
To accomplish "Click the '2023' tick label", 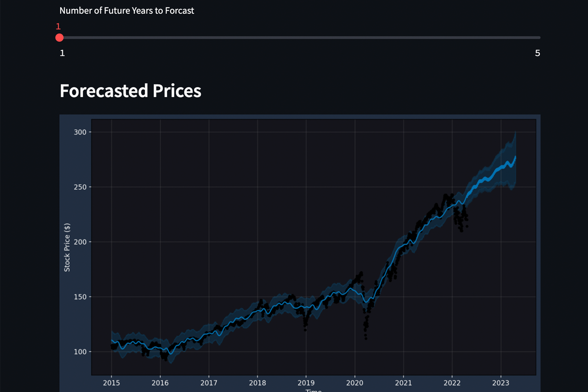I will tap(501, 383).
